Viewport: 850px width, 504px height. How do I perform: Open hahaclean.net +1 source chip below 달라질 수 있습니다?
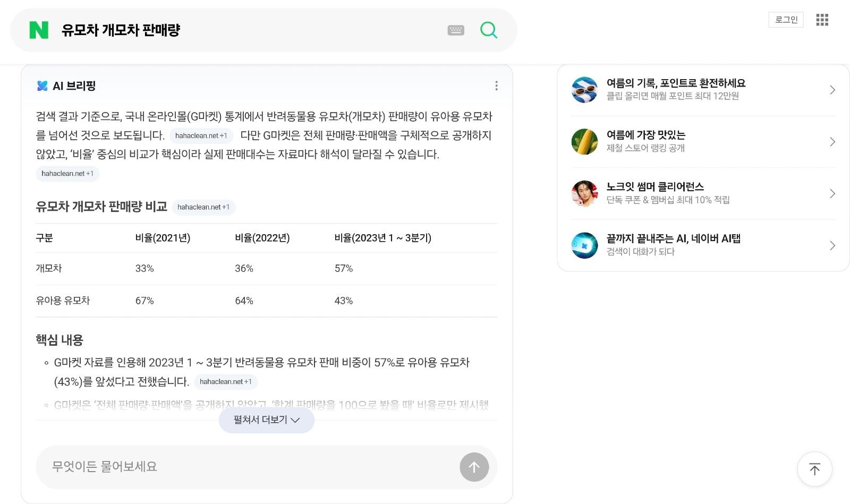[x=67, y=174]
